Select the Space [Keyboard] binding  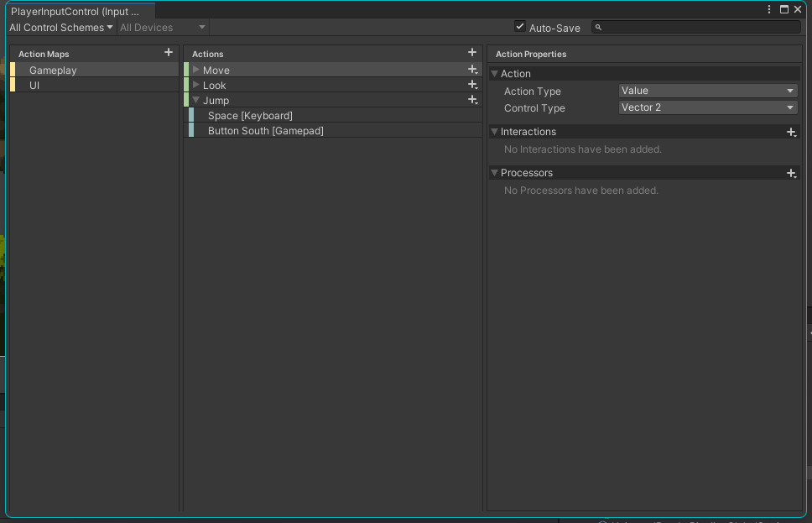click(250, 116)
